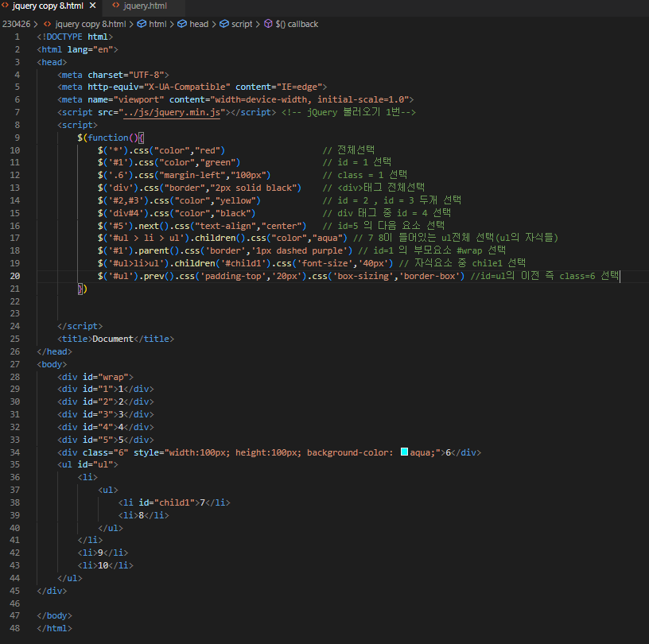
Task: Open the script breadcrumb item
Action: pyautogui.click(x=242, y=24)
